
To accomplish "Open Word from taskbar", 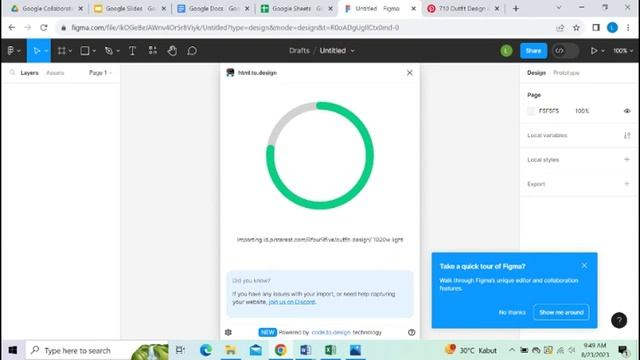I will tap(305, 350).
